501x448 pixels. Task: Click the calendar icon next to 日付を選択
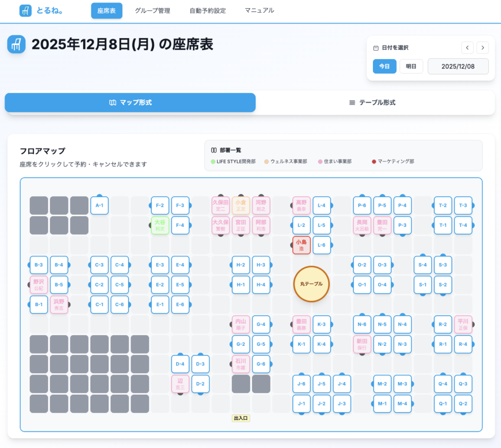coord(376,48)
